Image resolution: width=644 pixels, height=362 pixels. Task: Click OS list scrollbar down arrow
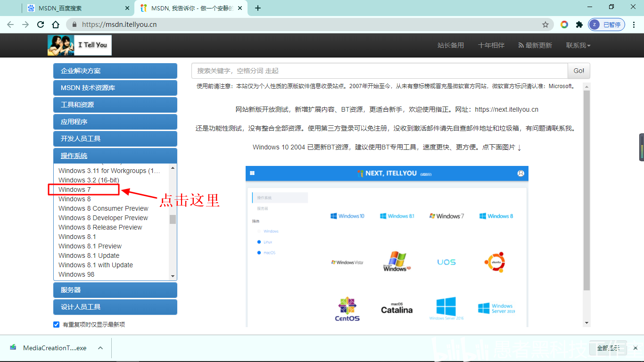pos(173,276)
